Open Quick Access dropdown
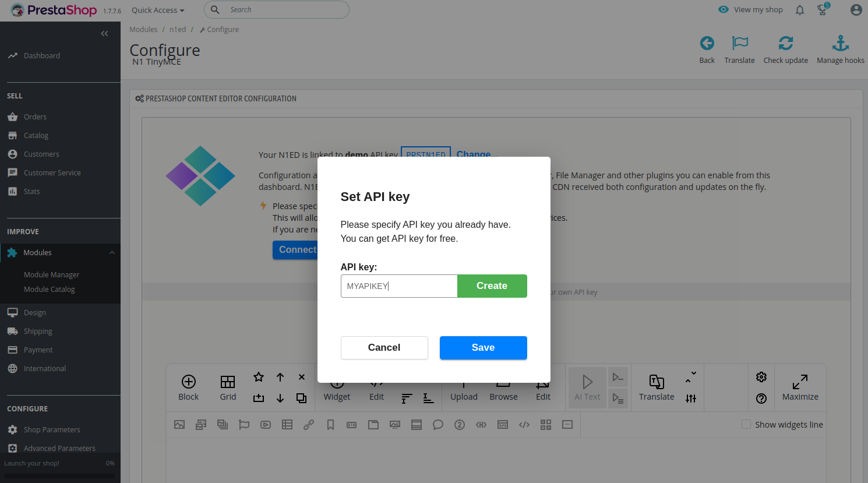Image resolution: width=868 pixels, height=483 pixels. click(158, 10)
